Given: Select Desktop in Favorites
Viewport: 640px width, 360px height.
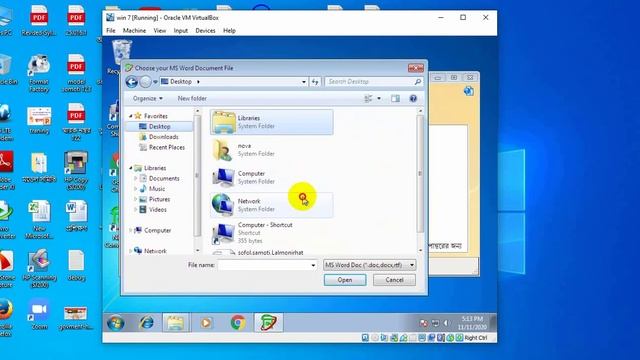Looking at the screenshot, I should (159, 127).
